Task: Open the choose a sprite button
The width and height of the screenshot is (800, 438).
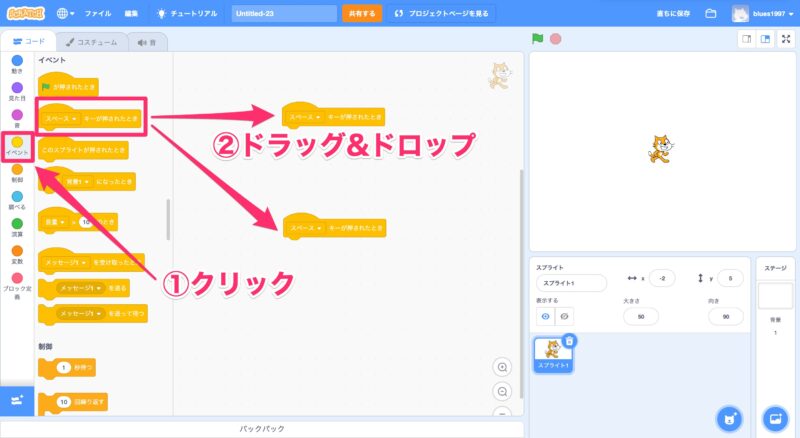Action: tap(731, 417)
